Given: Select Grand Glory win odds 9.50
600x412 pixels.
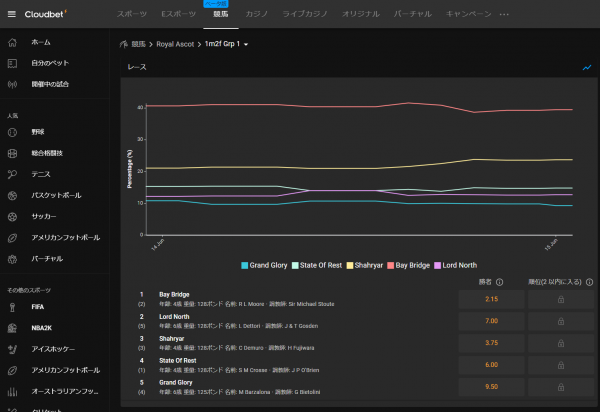Looking at the screenshot, I should [491, 387].
